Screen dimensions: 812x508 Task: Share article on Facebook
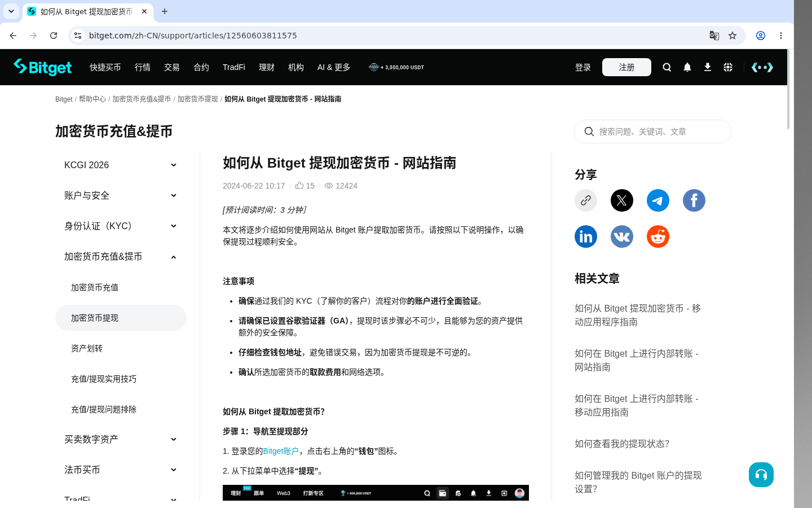coord(694,200)
